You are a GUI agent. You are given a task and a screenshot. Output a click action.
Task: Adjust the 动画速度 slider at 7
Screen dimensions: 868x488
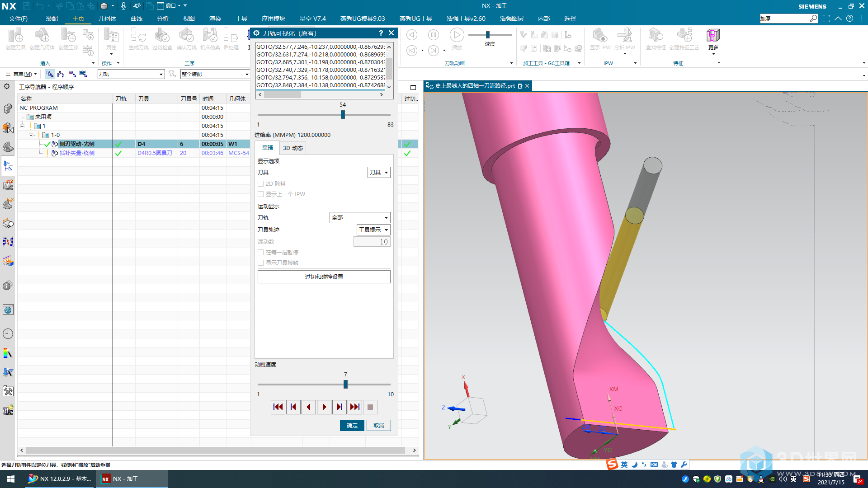pos(345,385)
